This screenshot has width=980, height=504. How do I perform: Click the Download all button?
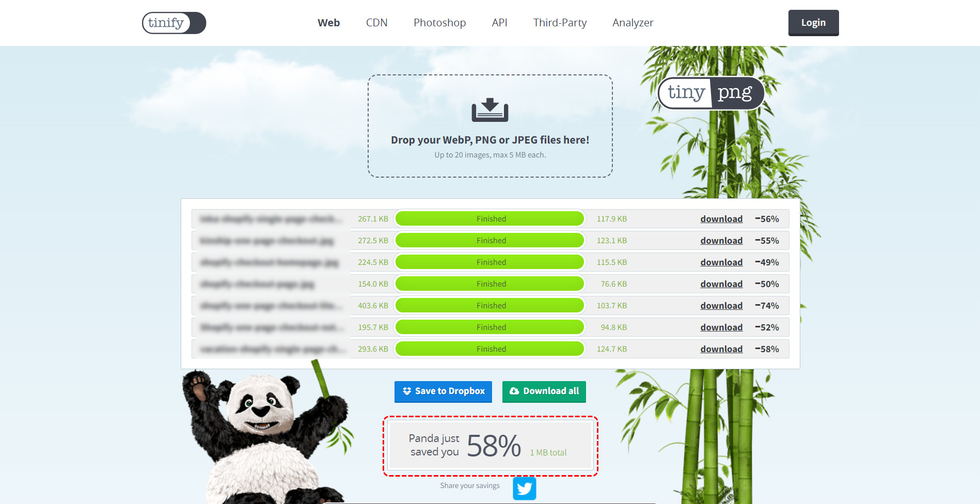tap(544, 391)
